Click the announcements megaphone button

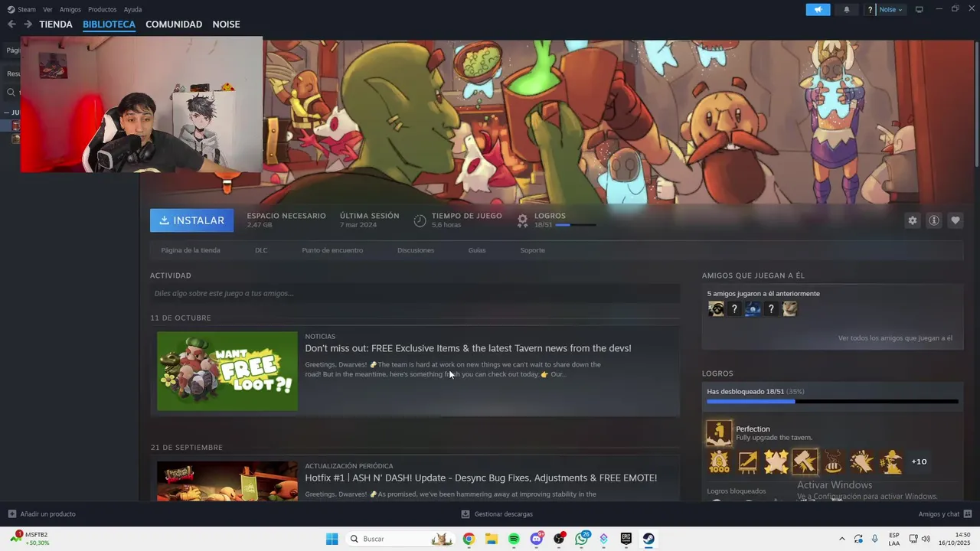coord(818,9)
